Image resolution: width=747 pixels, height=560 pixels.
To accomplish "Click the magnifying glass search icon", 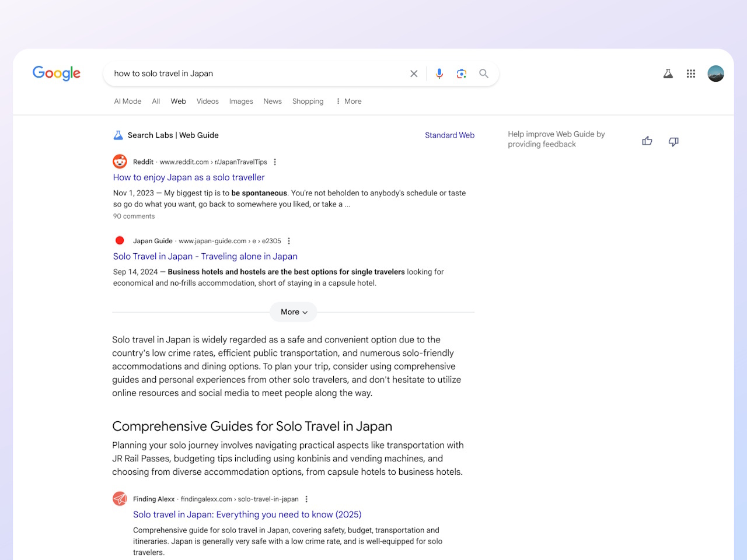I will [484, 73].
